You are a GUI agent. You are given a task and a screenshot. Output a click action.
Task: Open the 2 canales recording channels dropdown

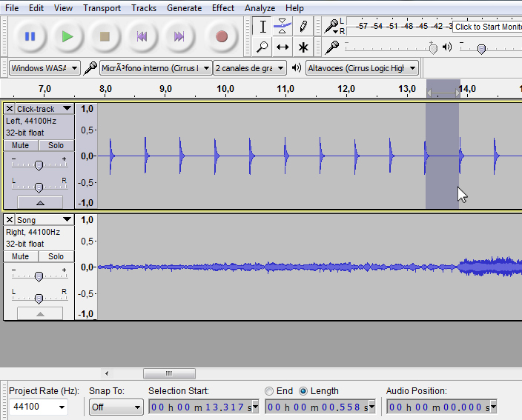(x=250, y=68)
